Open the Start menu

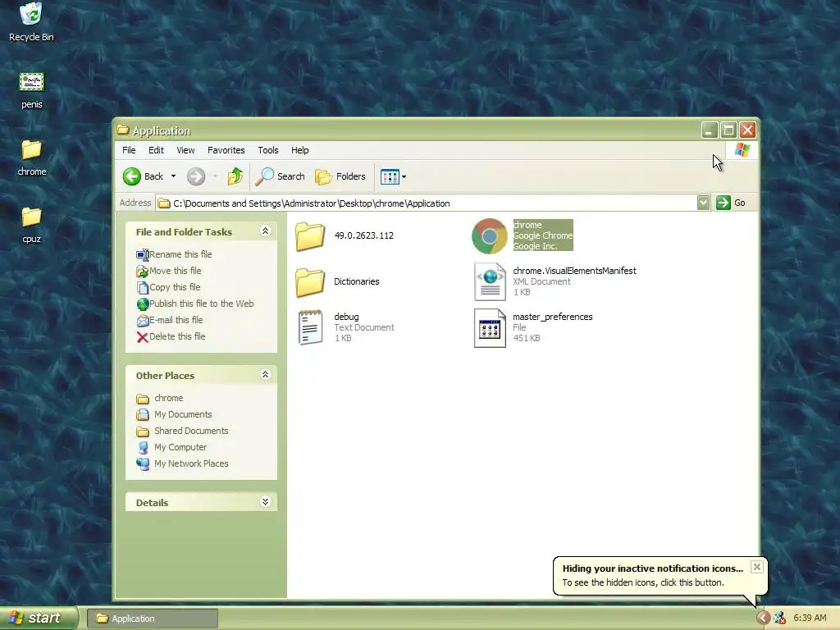click(x=38, y=618)
